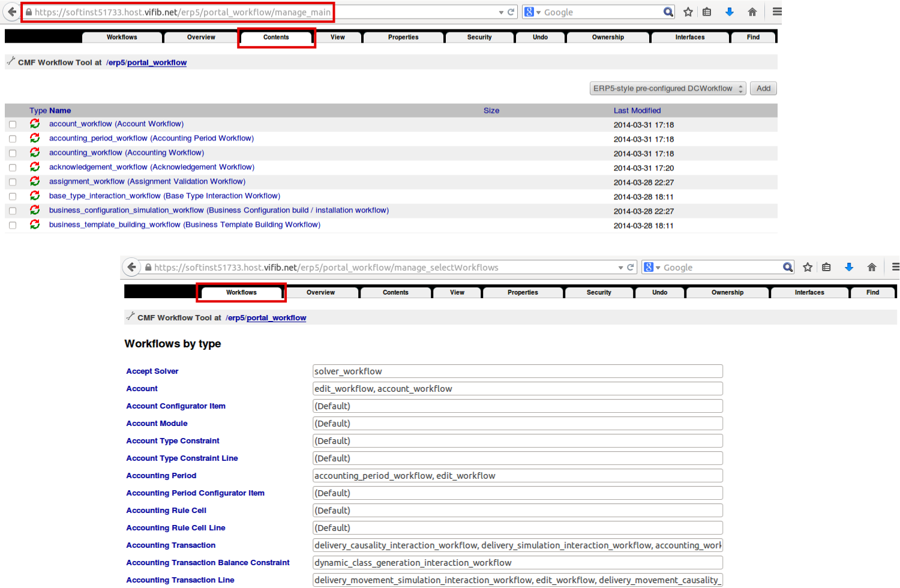Open the Overview tab in top page
Screen dimensions: 900x588
point(201,37)
